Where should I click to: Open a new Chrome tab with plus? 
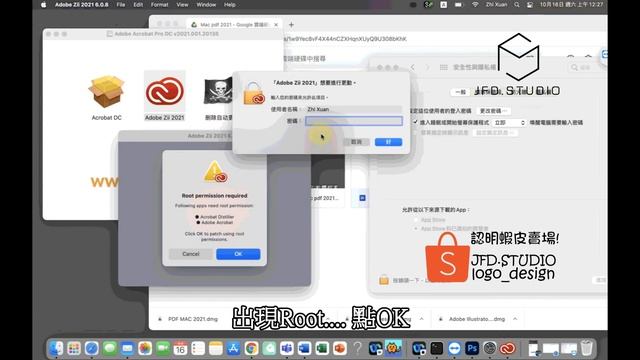[x=291, y=25]
